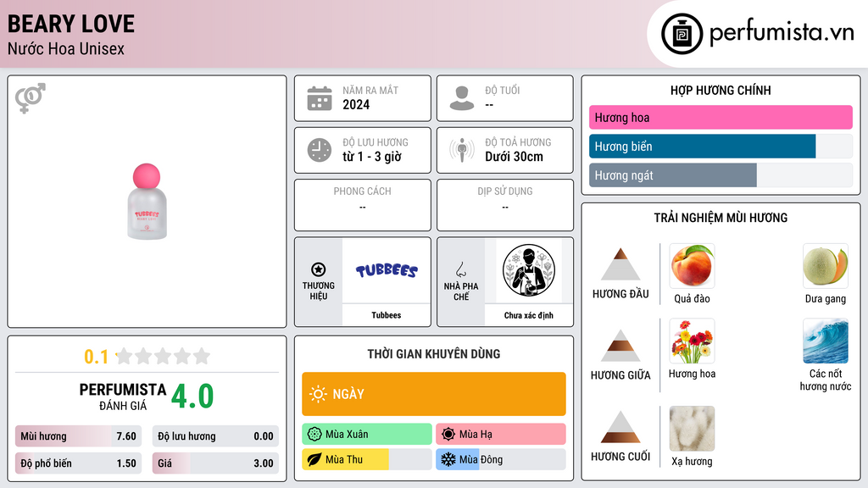Click the Giá 3.00 rating bar
The width and height of the screenshot is (868, 488).
click(x=215, y=463)
